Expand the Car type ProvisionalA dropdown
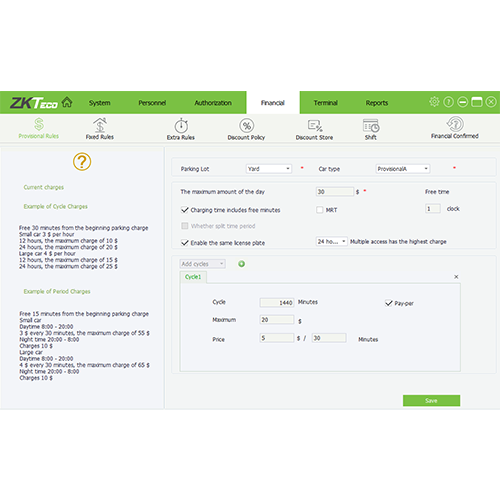500x500 pixels. 403,169
